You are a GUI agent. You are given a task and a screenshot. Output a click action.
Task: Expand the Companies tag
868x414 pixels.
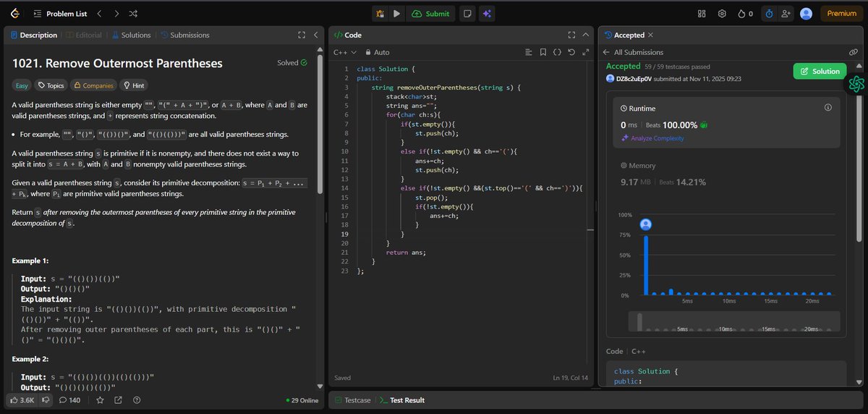click(x=93, y=85)
